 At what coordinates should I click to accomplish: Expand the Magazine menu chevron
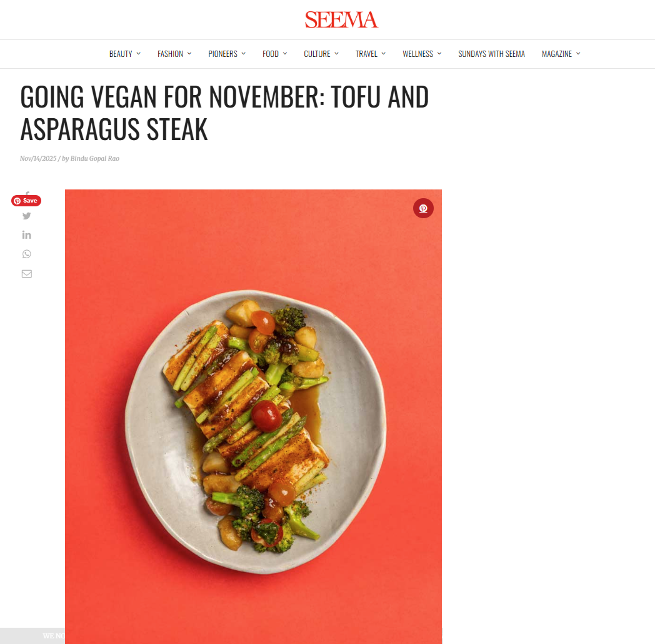click(578, 54)
